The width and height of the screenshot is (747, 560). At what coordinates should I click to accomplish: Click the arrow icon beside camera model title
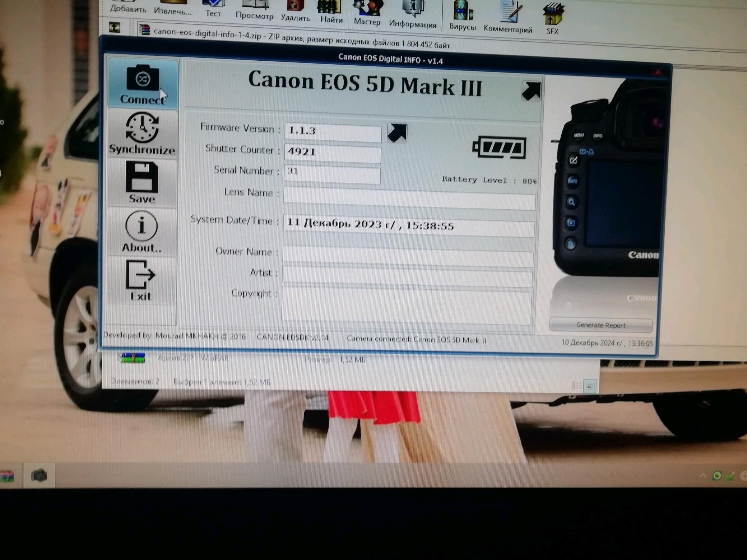pyautogui.click(x=531, y=91)
